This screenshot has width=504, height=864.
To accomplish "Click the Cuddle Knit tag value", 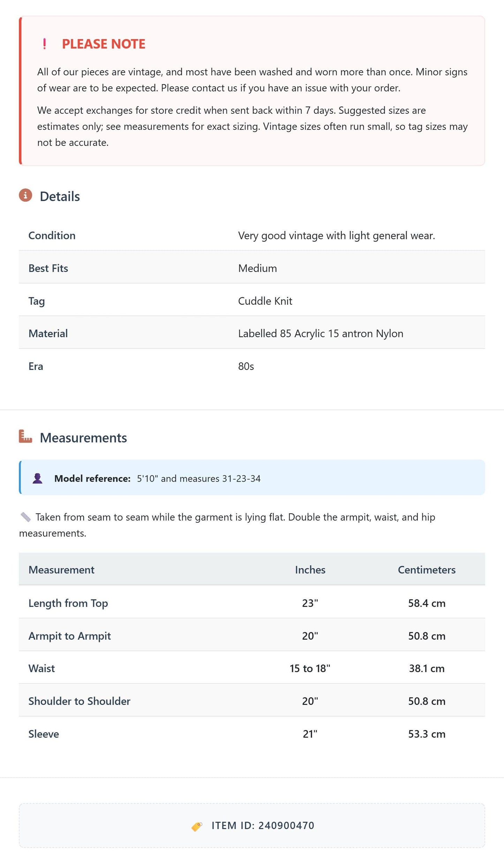I will pyautogui.click(x=265, y=301).
